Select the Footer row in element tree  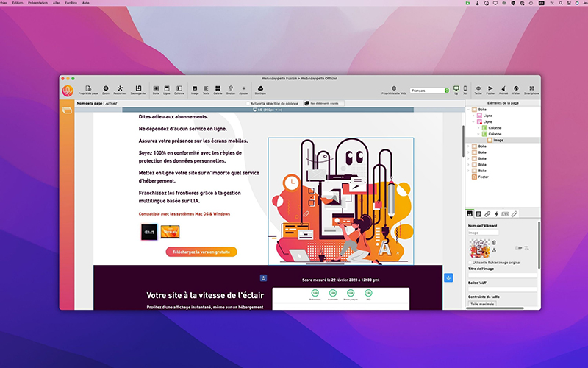(x=503, y=177)
